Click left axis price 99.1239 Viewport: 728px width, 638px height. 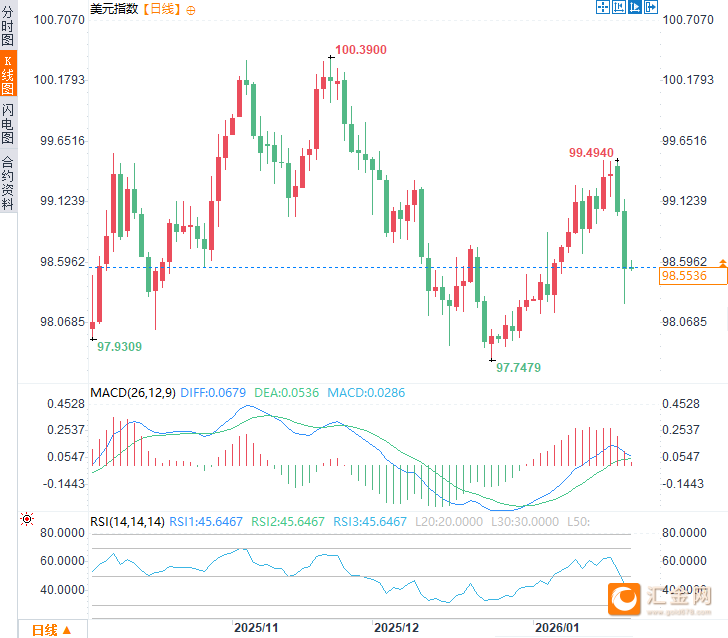pos(62,201)
